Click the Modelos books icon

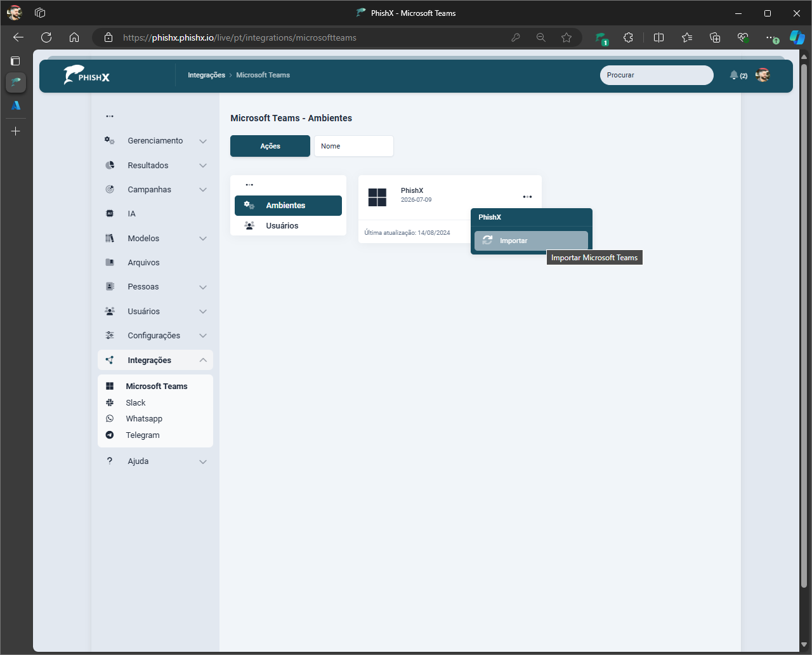click(110, 238)
